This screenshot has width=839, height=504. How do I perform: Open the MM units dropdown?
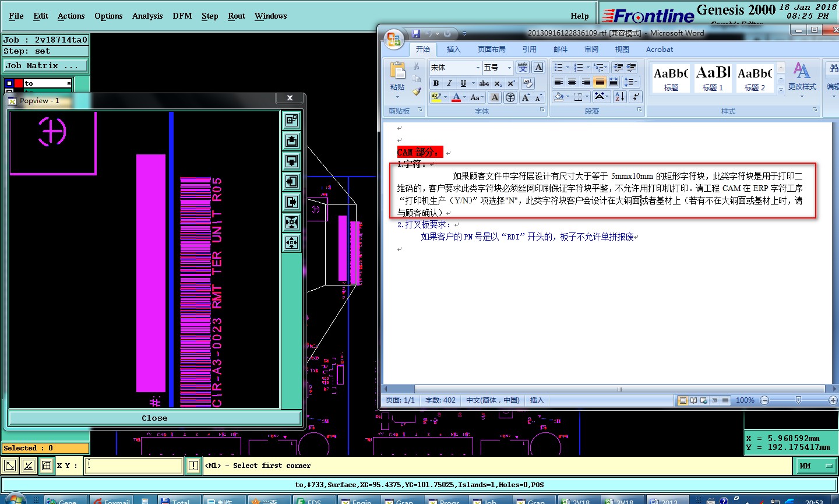coord(816,466)
